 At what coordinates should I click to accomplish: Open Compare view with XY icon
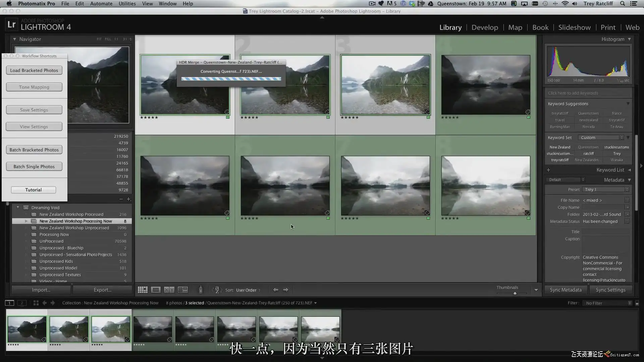point(169,290)
